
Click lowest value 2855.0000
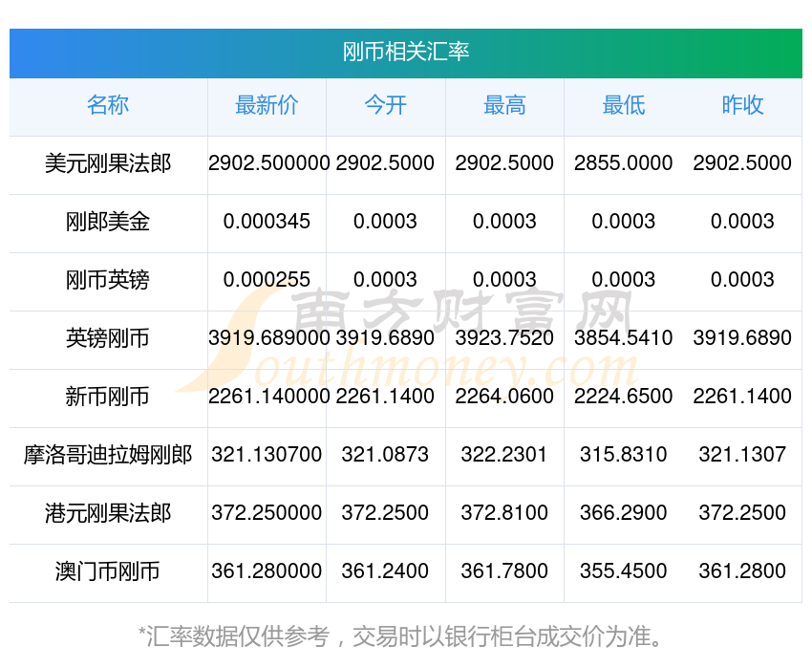pyautogui.click(x=623, y=163)
